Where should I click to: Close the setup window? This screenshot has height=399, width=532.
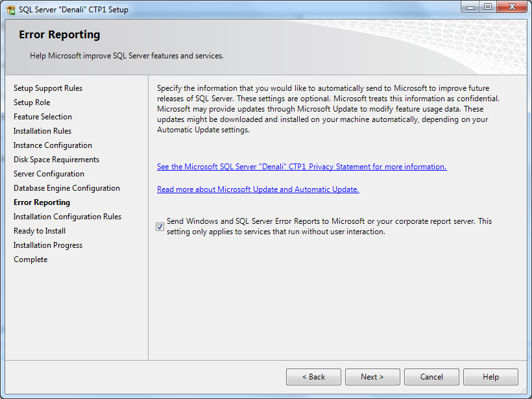coord(512,6)
